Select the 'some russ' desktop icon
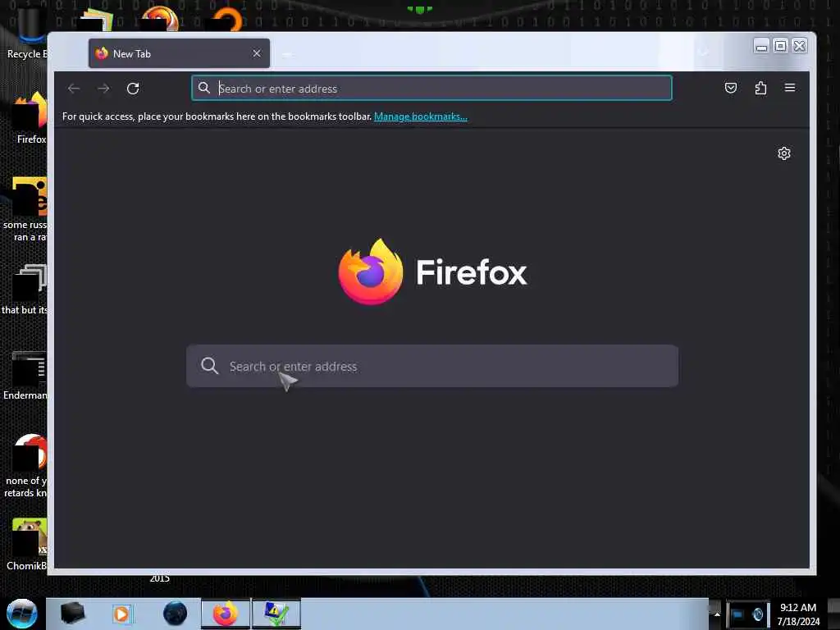The width and height of the screenshot is (840, 630). [25, 209]
